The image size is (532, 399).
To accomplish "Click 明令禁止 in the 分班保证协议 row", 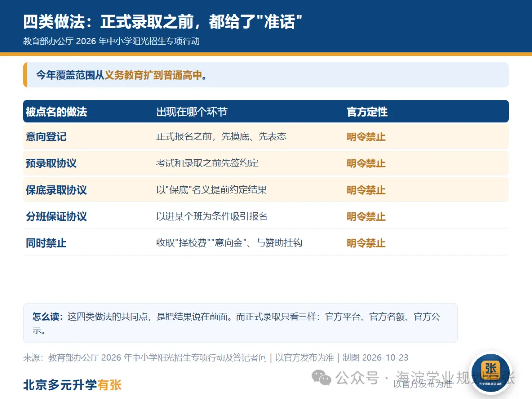I will click(366, 216).
